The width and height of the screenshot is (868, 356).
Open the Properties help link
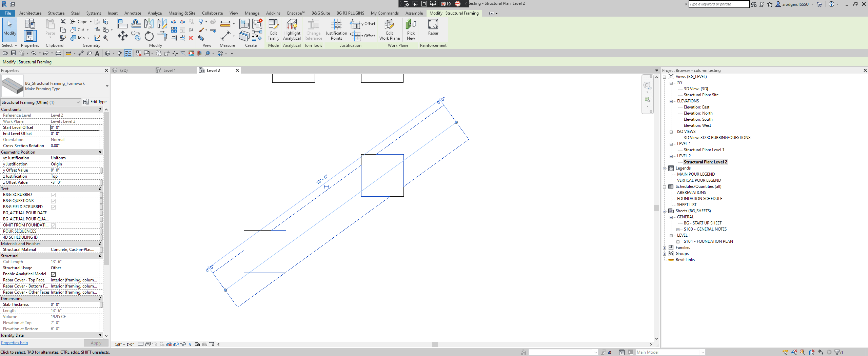pyautogui.click(x=14, y=342)
